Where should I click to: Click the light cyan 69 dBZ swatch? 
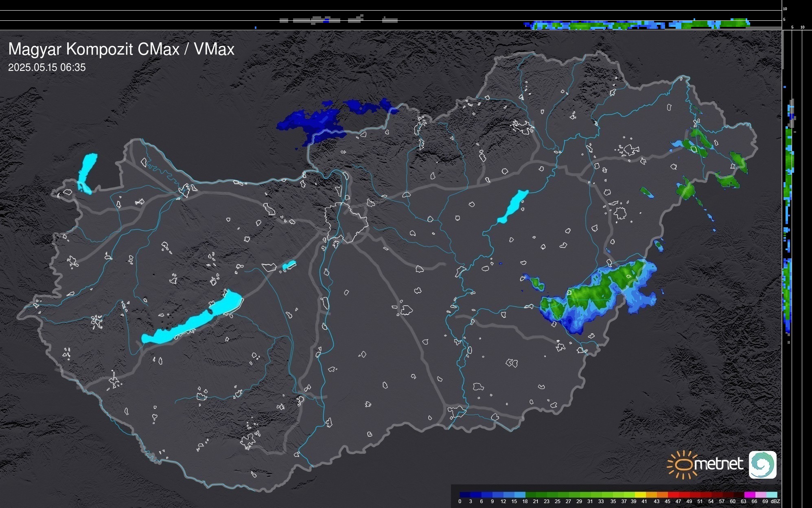(x=771, y=495)
